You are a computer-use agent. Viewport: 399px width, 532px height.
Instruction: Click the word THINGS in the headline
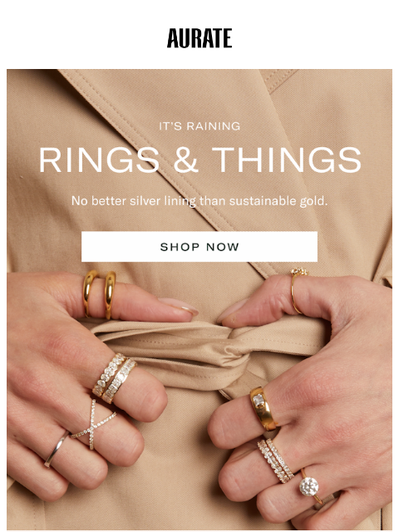pos(287,160)
